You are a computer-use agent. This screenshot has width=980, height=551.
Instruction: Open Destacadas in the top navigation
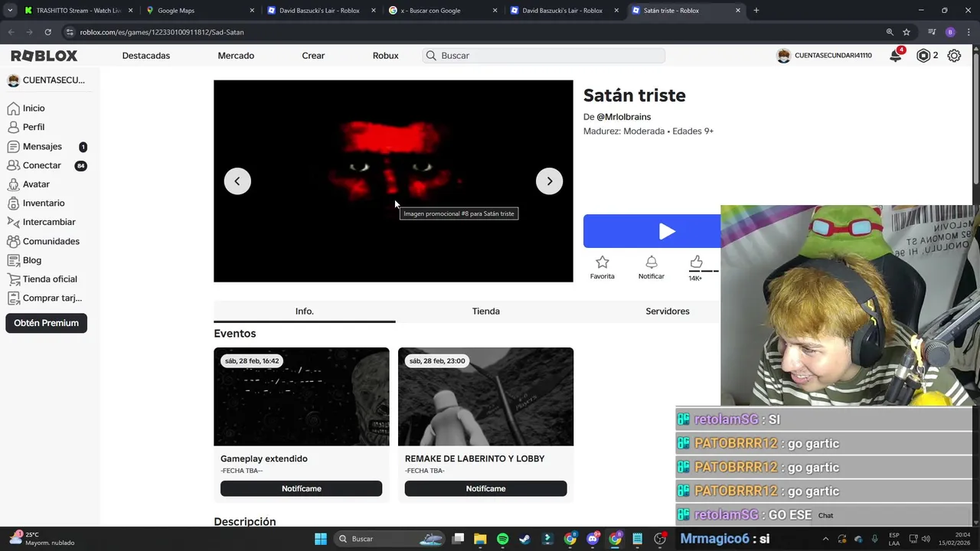[x=146, y=56]
